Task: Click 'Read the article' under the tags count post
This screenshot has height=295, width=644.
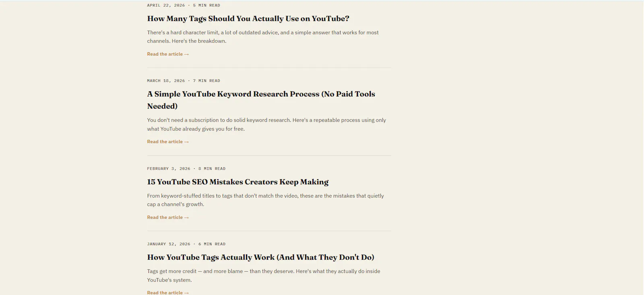Action: 168,54
